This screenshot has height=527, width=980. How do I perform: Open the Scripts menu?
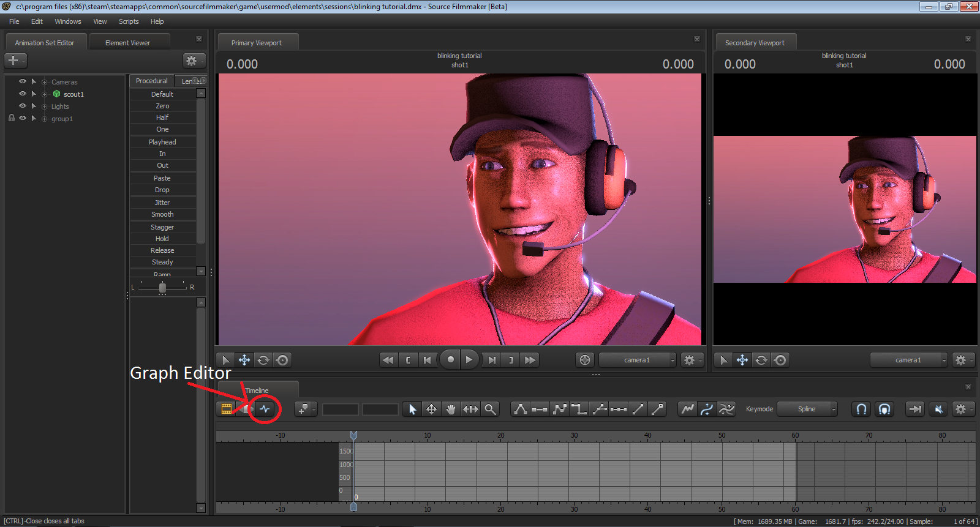tap(129, 21)
